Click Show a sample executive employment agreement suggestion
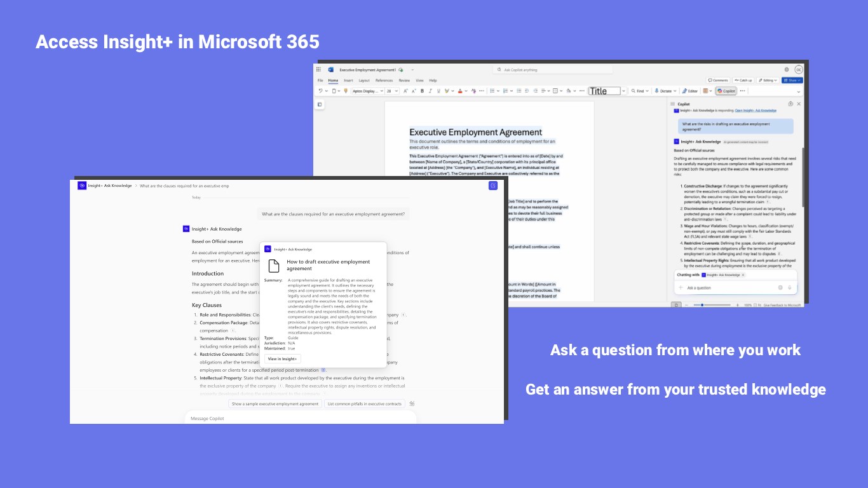Screen dimensions: 868x488 tap(275, 403)
